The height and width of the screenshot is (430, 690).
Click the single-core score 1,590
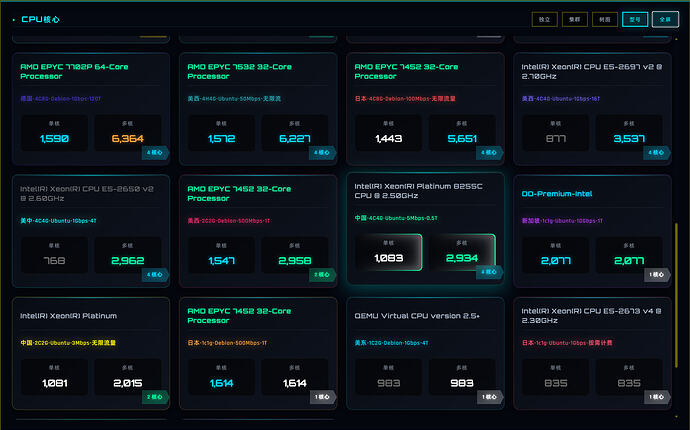54,139
